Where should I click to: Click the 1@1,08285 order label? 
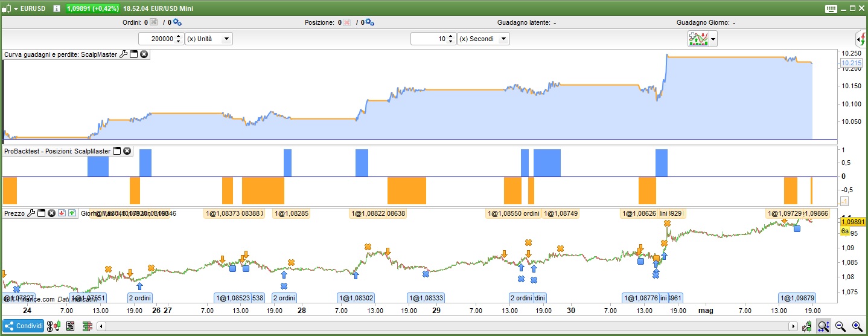pos(292,213)
